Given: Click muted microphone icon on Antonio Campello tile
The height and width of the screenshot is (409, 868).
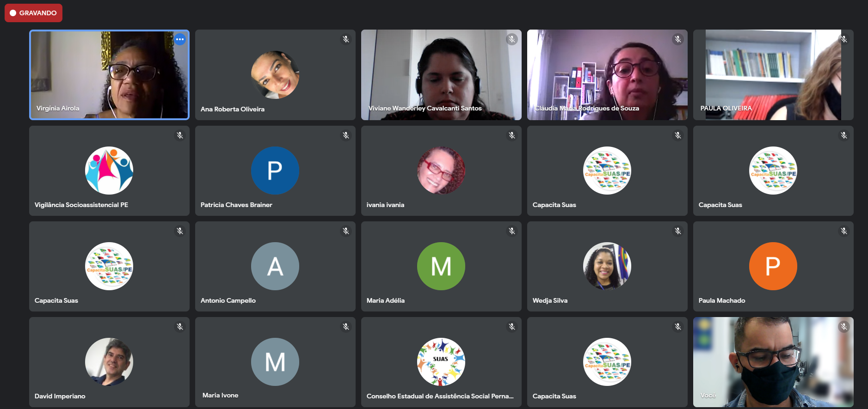Looking at the screenshot, I should (346, 231).
